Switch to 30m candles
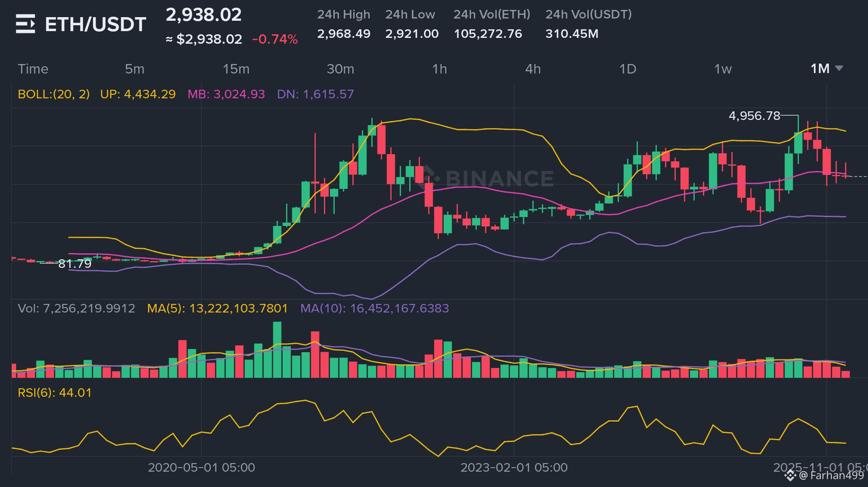Image resolution: width=868 pixels, height=487 pixels. point(340,69)
